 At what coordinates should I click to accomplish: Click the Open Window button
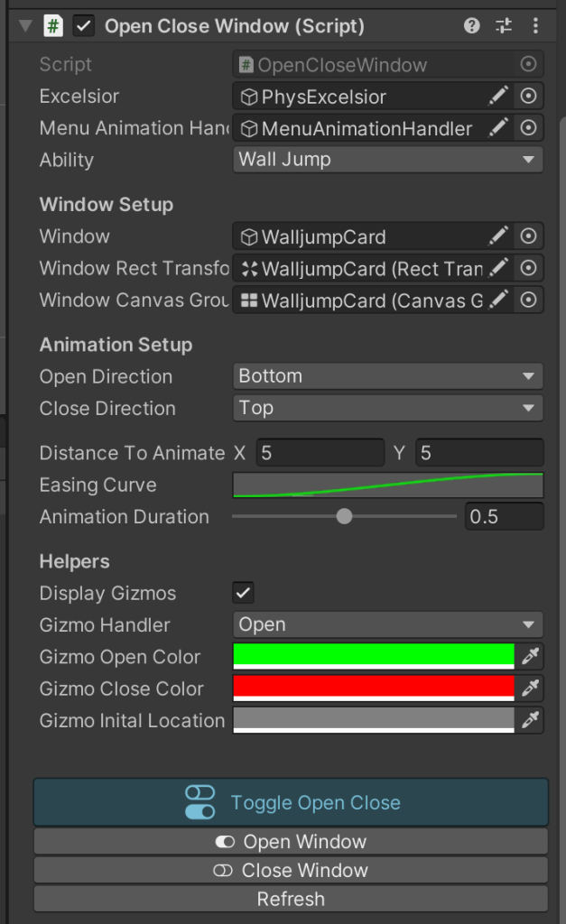(291, 842)
